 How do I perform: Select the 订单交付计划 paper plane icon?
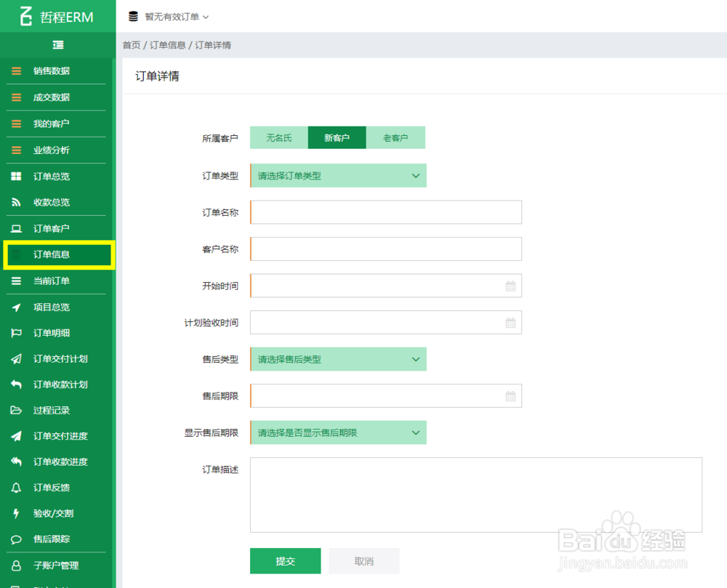(x=15, y=358)
